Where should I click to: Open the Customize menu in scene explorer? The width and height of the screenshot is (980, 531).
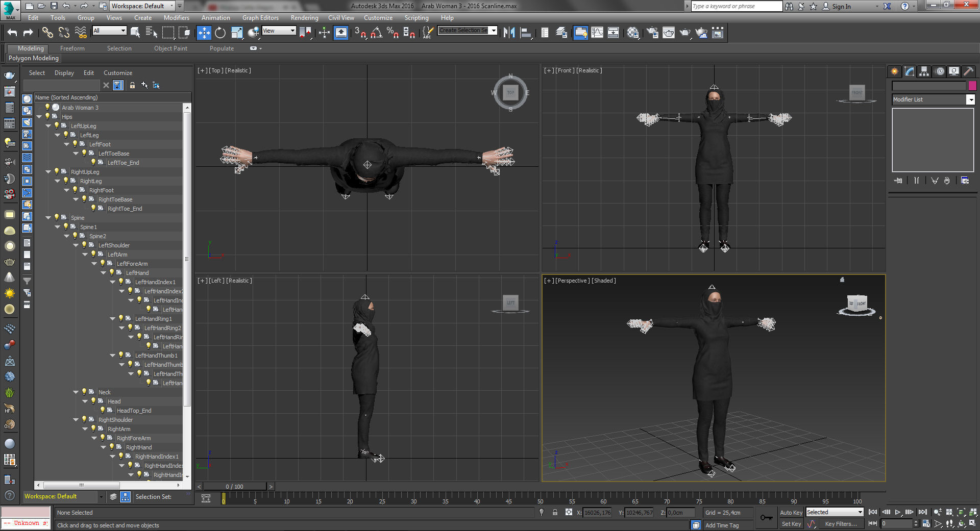click(x=117, y=73)
